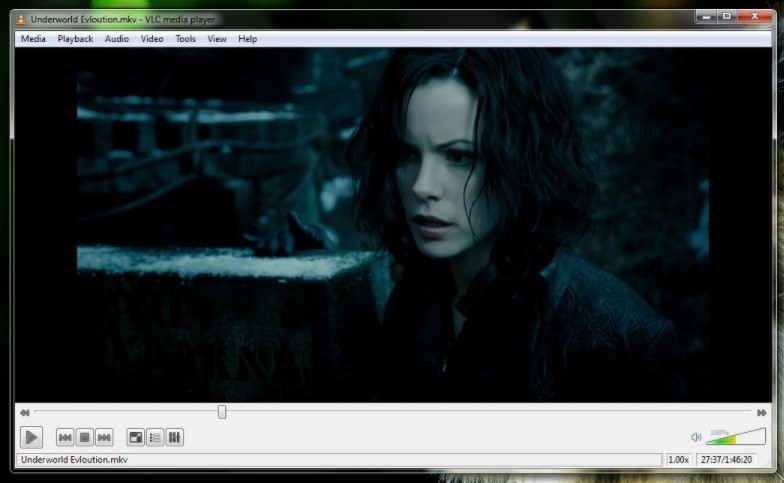Click the video display area
784x483 pixels.
393,225
